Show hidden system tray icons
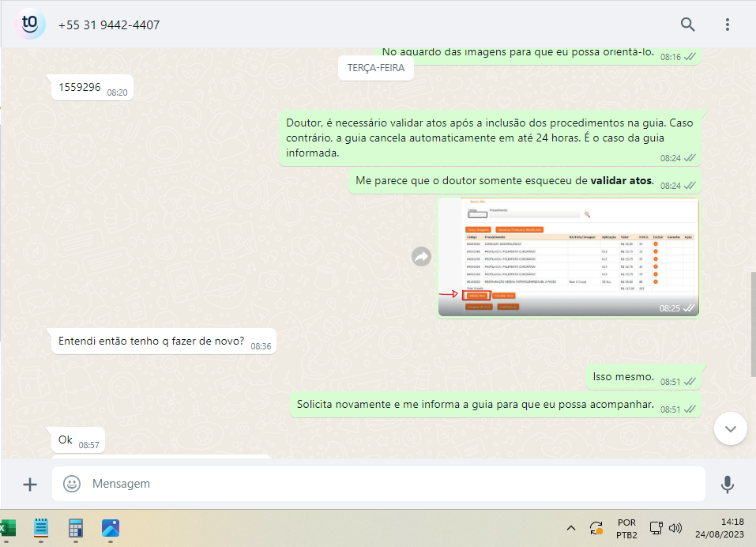 (571, 528)
